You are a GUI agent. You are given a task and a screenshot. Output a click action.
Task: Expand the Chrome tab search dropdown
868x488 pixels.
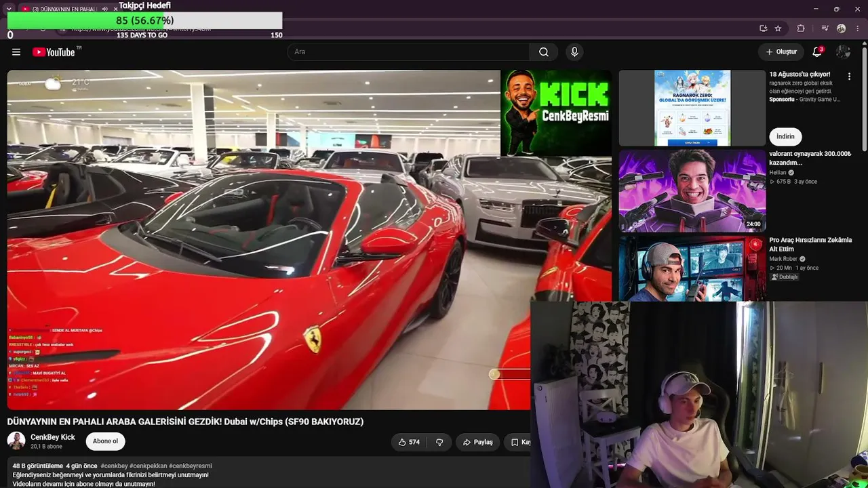[x=9, y=9]
